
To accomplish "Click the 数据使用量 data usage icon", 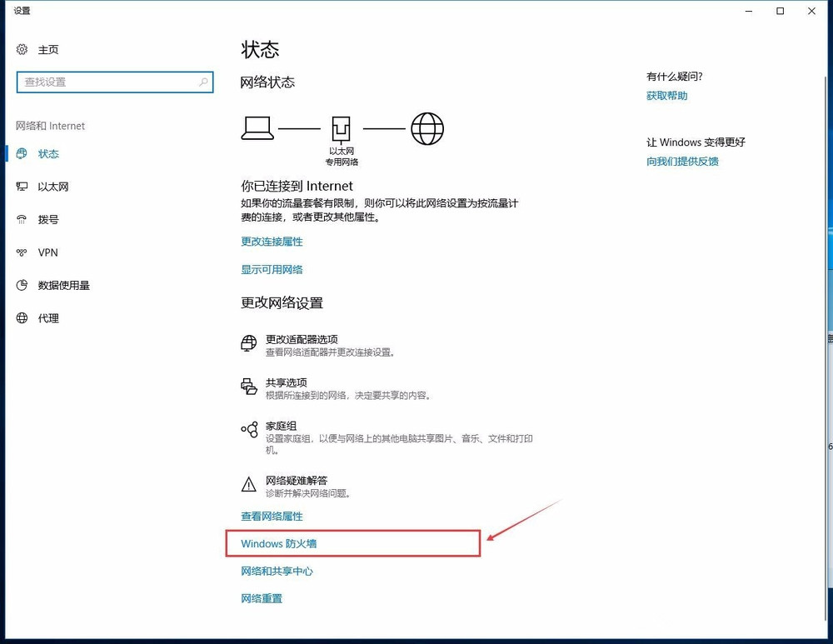I will point(22,285).
